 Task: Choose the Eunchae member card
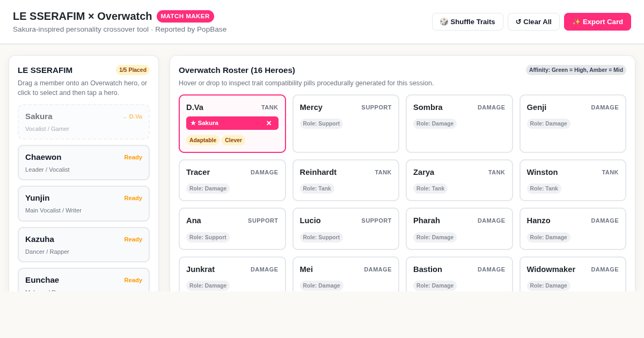click(x=84, y=280)
